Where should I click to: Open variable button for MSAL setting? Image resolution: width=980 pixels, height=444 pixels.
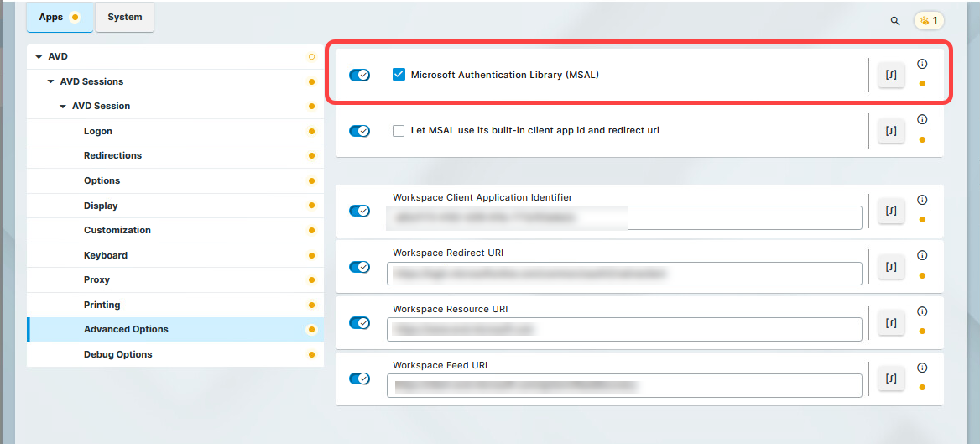point(891,75)
